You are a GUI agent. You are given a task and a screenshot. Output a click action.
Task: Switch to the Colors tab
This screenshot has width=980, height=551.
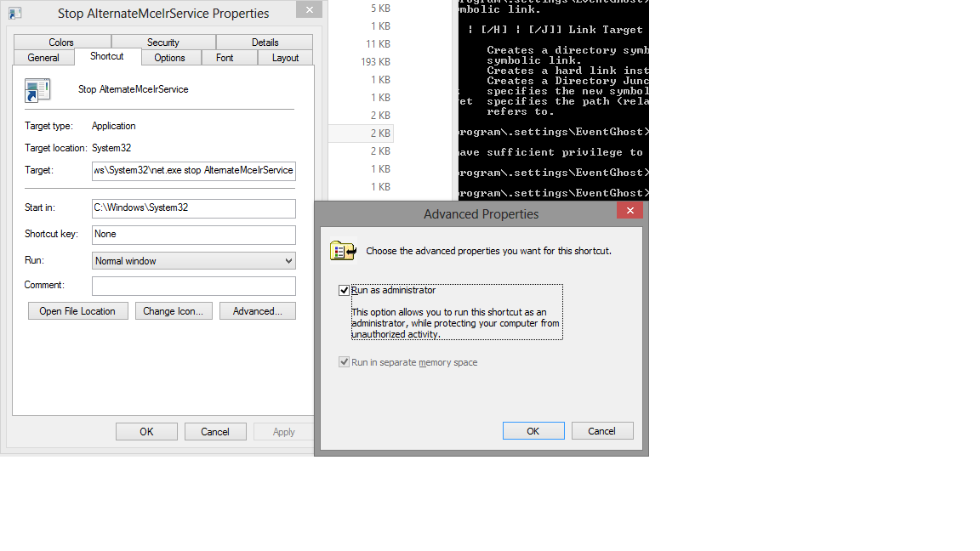(62, 42)
